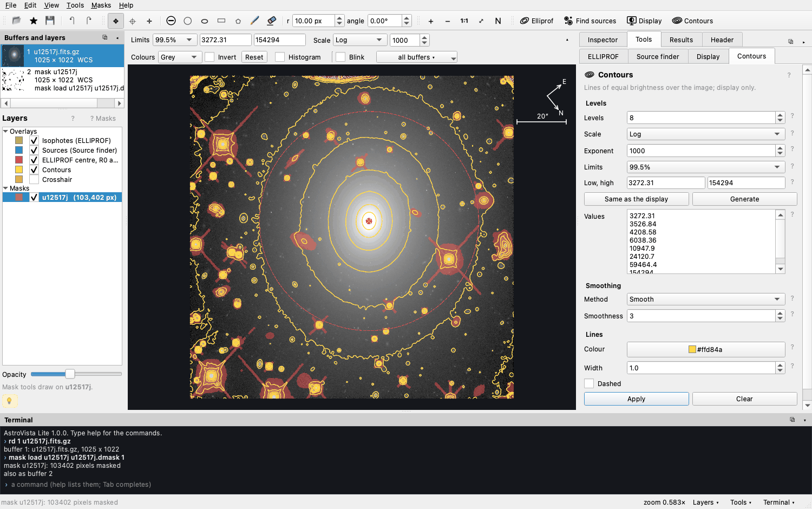Screen dimensions: 812x509
Task: Click the open file folder icon
Action: [16, 21]
